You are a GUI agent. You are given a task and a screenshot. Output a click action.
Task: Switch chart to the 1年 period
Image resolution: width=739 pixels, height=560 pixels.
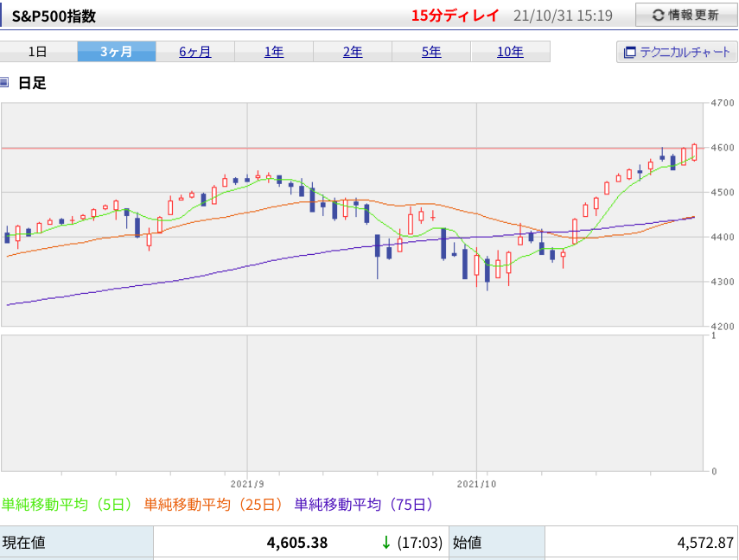click(274, 51)
